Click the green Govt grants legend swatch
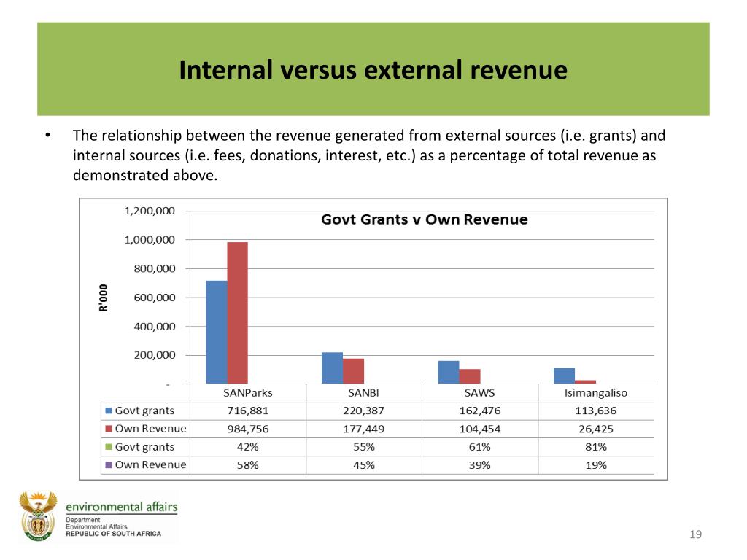 click(108, 447)
